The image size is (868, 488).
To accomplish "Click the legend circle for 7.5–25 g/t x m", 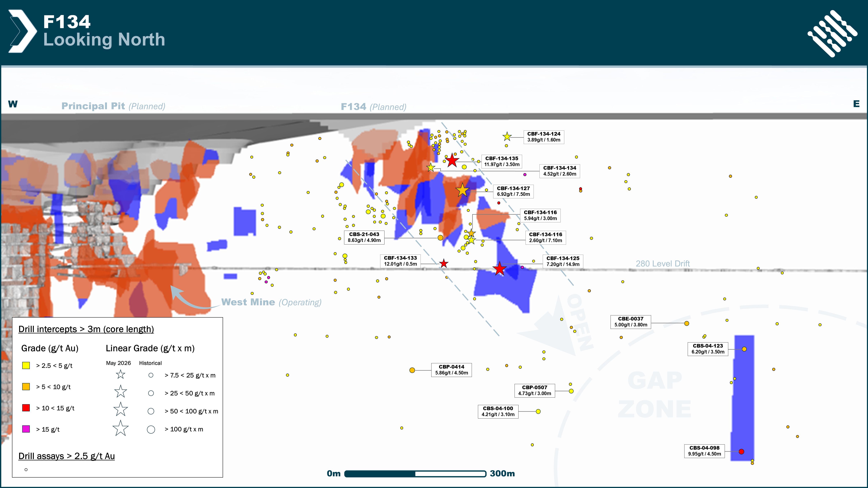I will pyautogui.click(x=151, y=375).
